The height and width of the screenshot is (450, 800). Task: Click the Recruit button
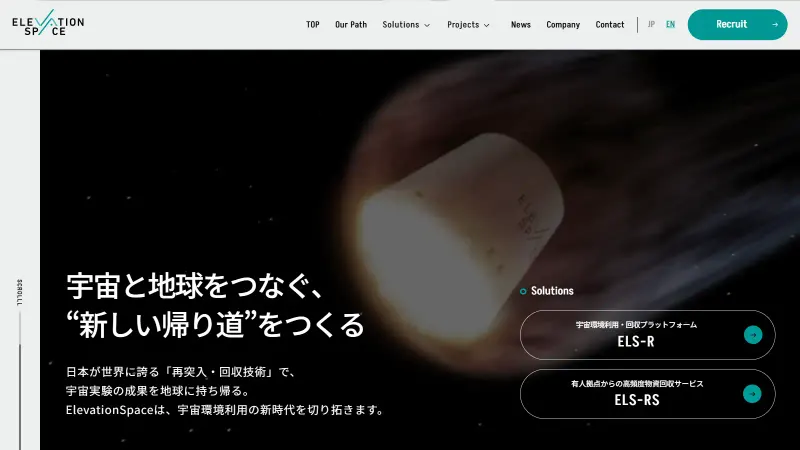(737, 24)
